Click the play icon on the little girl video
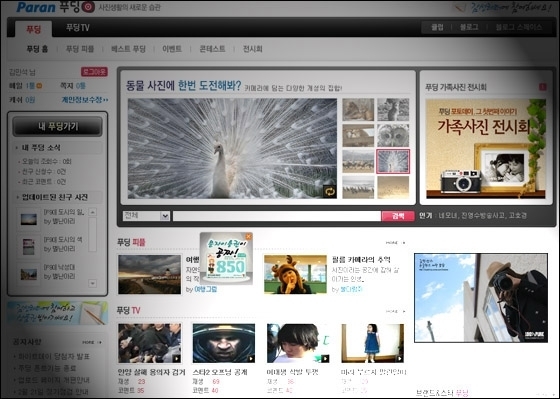 (x=400, y=358)
